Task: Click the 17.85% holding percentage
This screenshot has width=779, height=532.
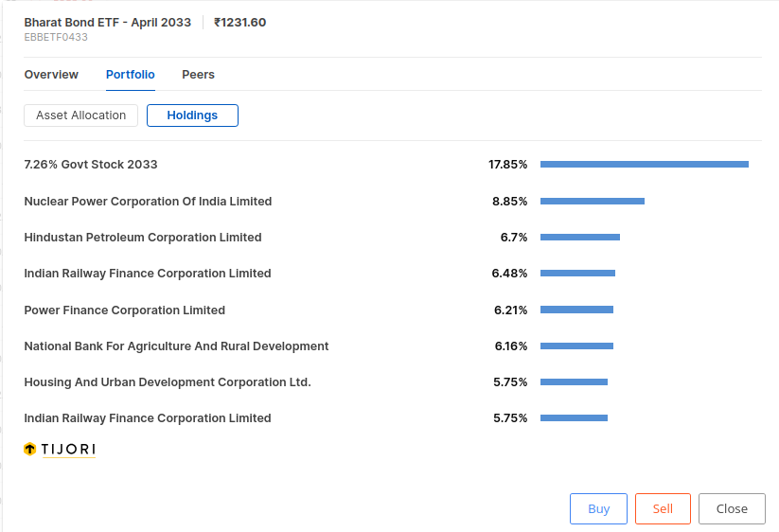Action: [507, 165]
